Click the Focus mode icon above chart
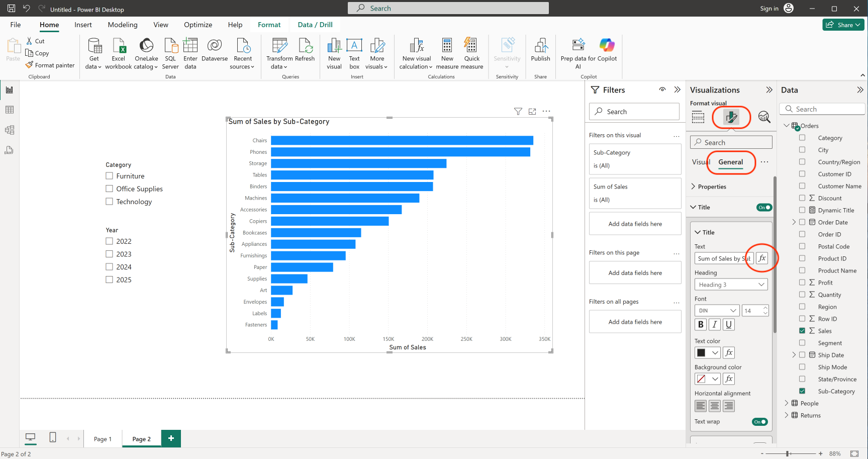 pos(532,112)
